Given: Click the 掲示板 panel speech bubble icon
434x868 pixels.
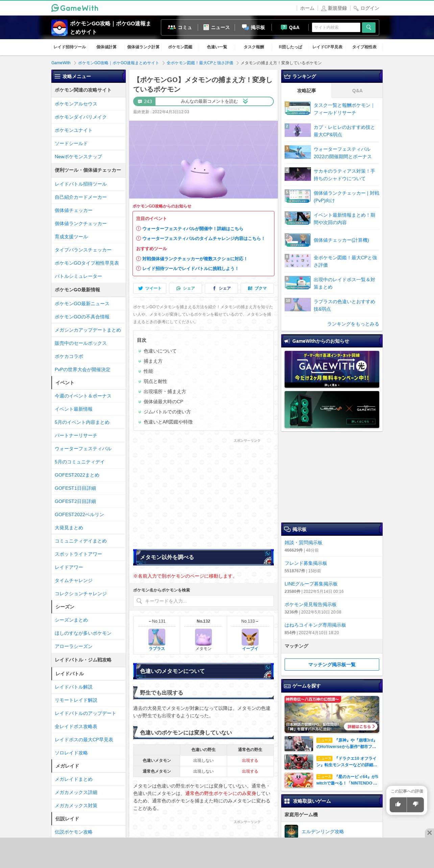Looking at the screenshot, I should (x=287, y=529).
